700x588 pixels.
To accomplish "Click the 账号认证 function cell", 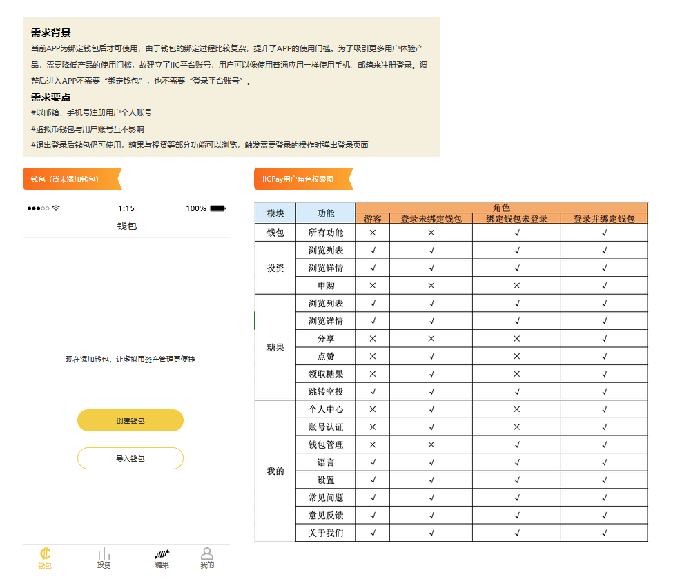I will click(325, 427).
